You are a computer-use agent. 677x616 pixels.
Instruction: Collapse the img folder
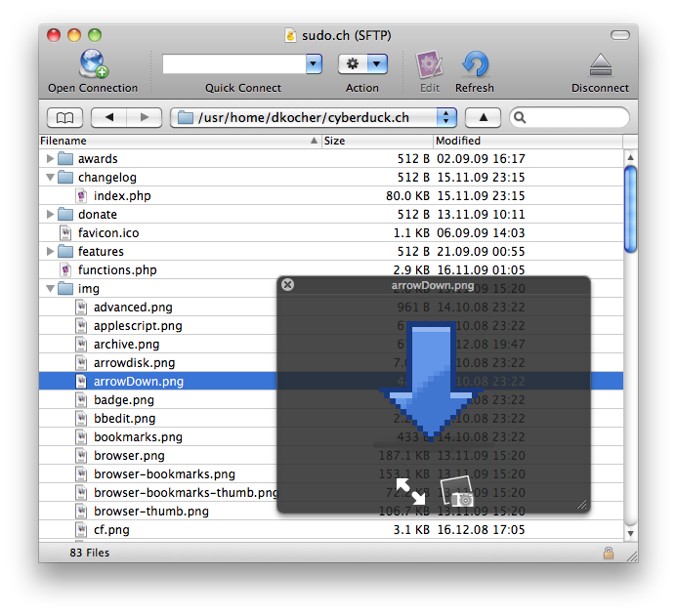(51, 289)
